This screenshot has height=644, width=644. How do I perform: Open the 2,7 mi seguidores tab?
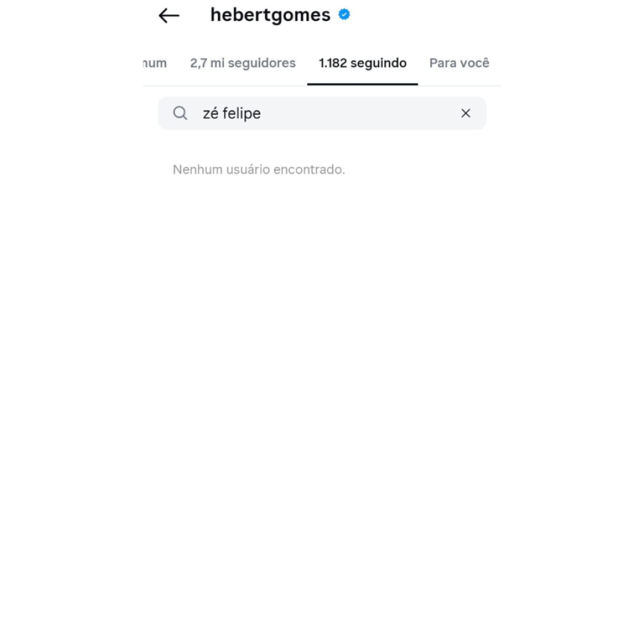[243, 64]
